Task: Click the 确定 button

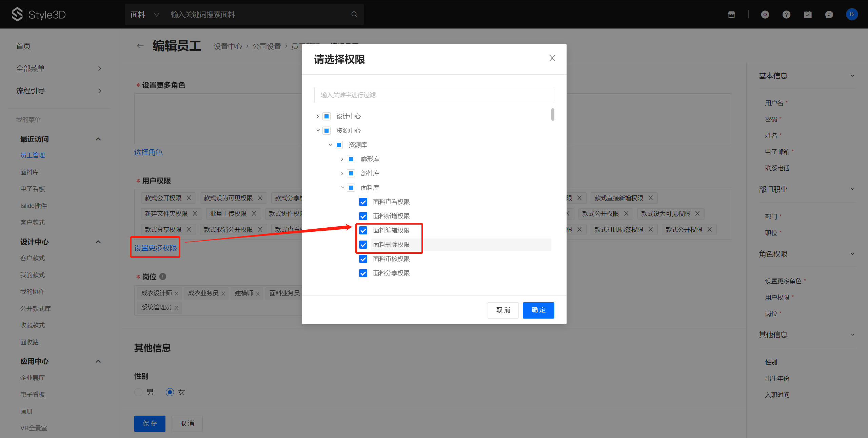Action: pos(538,310)
